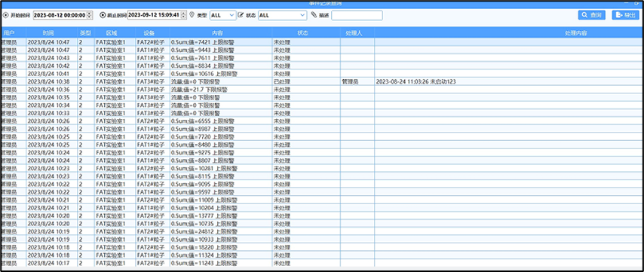Click the end time circle icon
This screenshot has width=644, height=272.
[x=103, y=15]
